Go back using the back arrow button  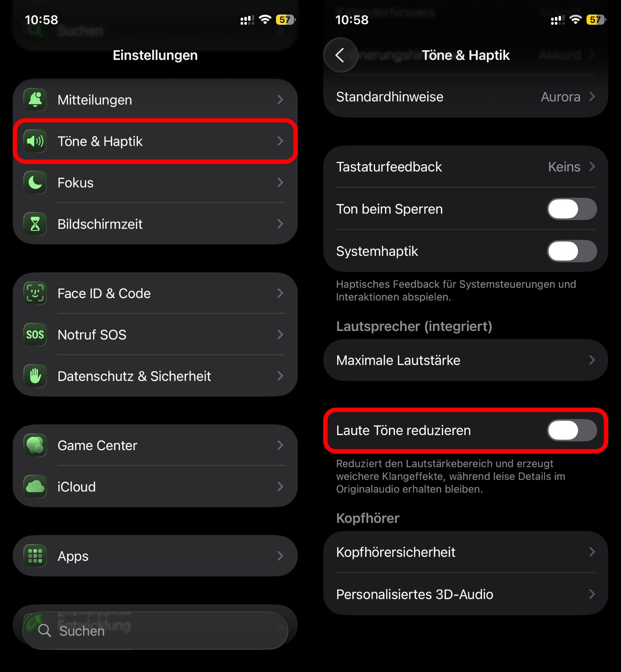click(341, 55)
